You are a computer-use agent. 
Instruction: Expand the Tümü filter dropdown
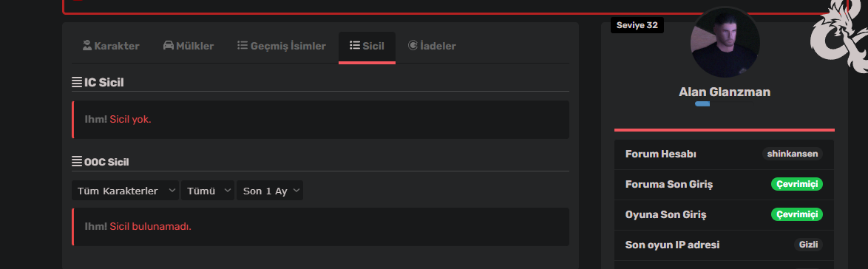pos(208,191)
